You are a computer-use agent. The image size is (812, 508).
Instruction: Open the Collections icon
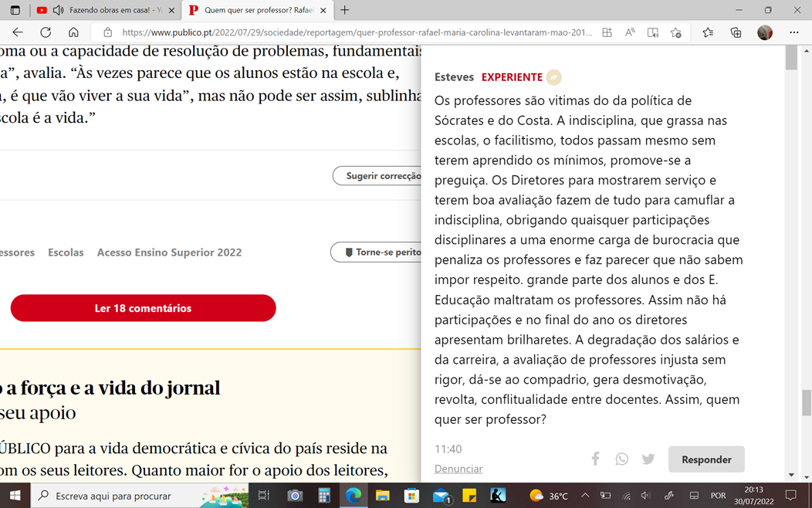coord(736,32)
